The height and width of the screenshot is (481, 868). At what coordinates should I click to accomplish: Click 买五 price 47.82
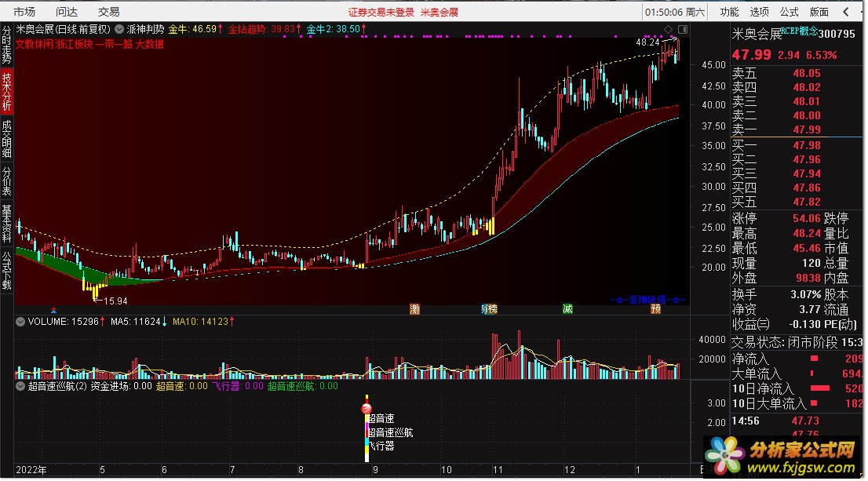pyautogui.click(x=807, y=202)
